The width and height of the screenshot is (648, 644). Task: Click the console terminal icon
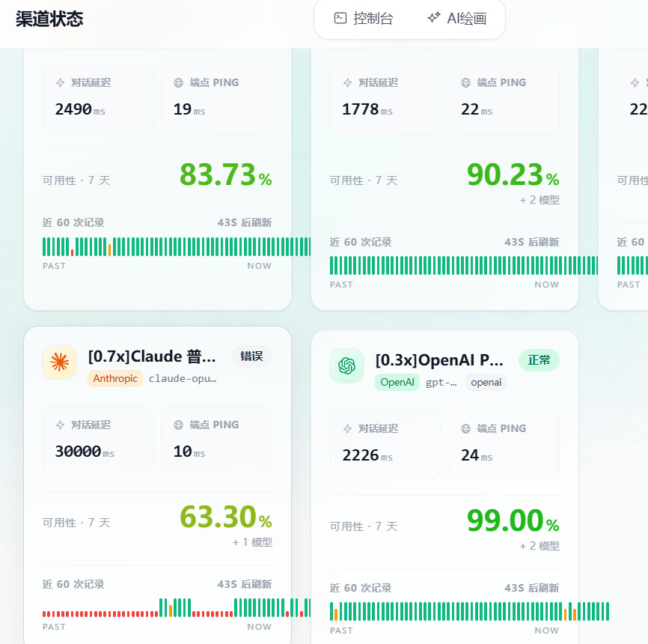click(340, 18)
